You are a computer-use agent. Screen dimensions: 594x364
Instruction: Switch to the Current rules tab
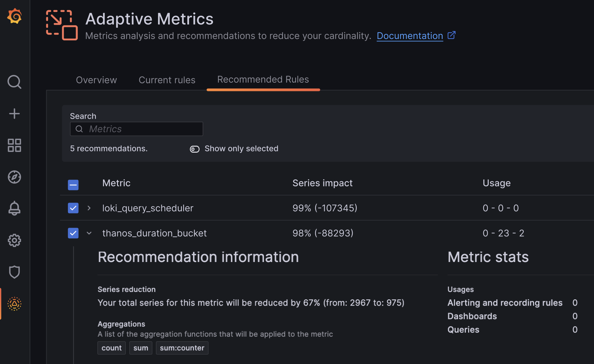[167, 80]
